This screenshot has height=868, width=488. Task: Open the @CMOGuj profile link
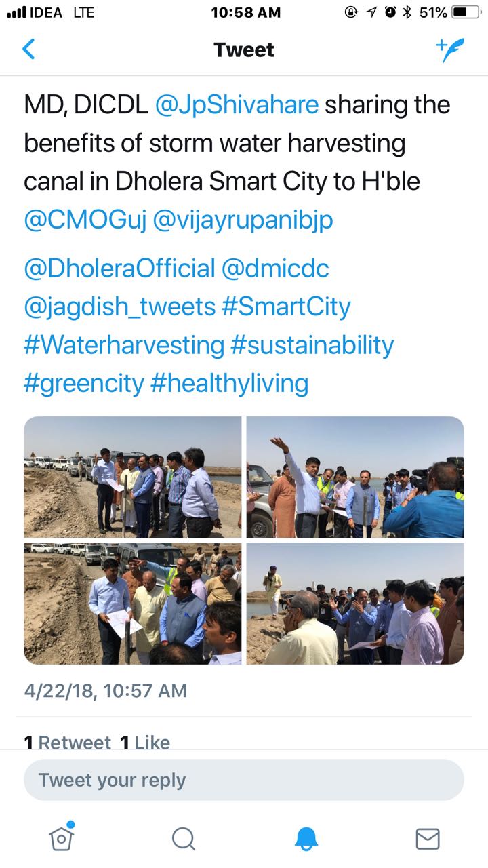click(85, 221)
